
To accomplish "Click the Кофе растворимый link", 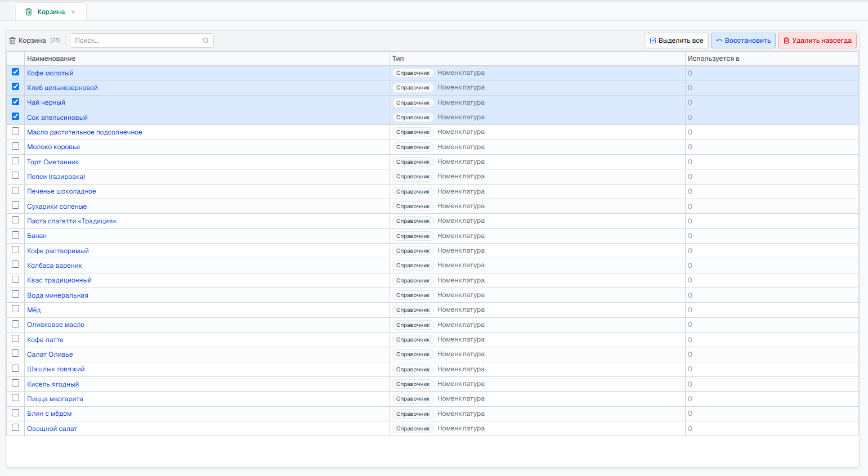I will tap(58, 251).
